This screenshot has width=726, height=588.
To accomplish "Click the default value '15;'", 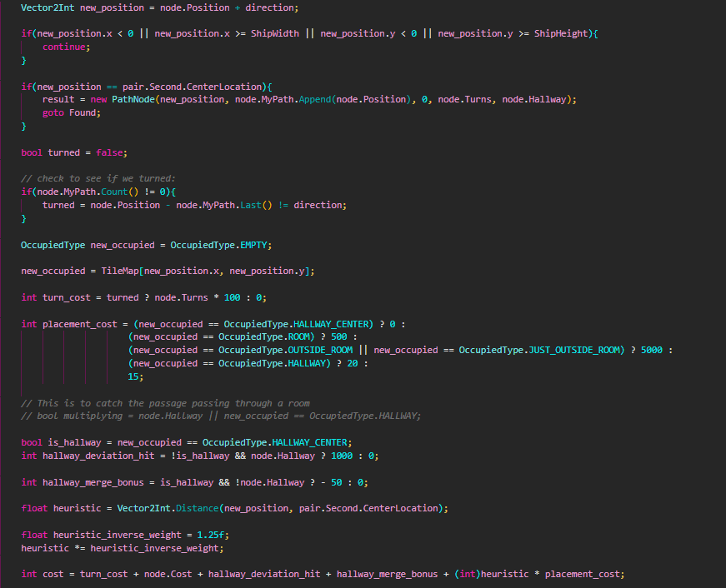I will point(136,376).
